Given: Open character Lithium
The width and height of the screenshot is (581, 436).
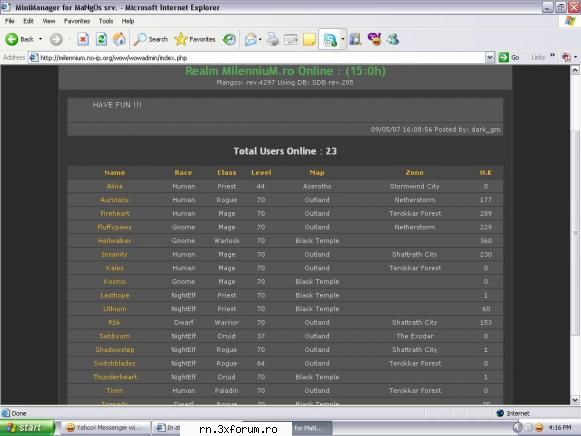Looking at the screenshot, I should click(115, 309).
